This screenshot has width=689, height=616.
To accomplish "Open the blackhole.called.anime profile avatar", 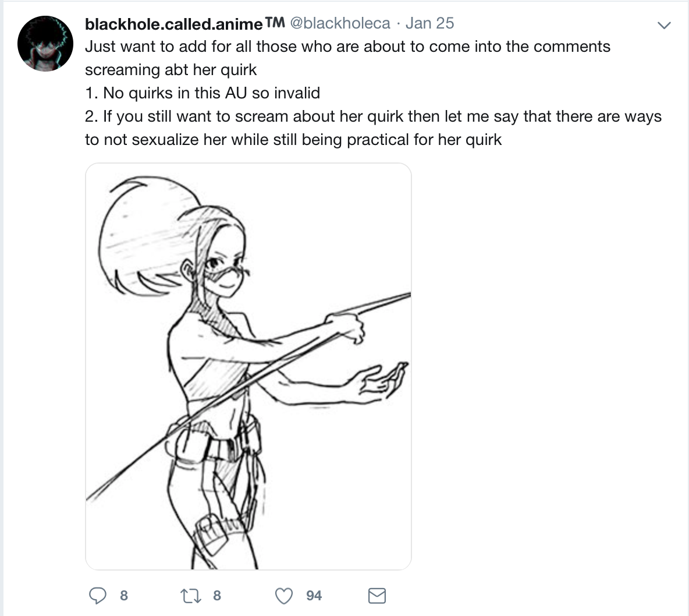I will coord(45,44).
